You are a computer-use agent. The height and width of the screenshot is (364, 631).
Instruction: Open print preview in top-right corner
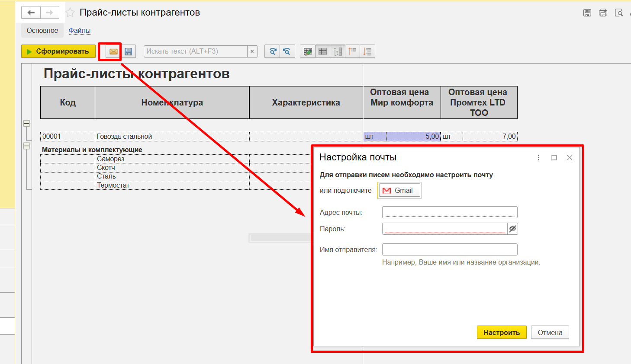click(619, 13)
